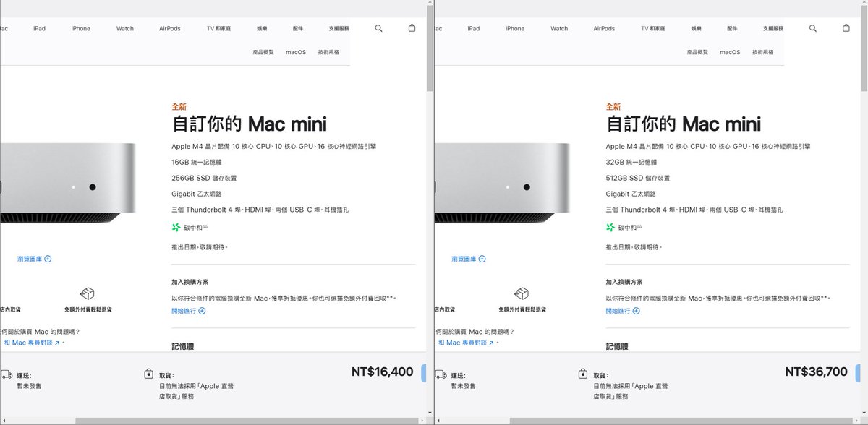This screenshot has width=868, height=425.
Task: Click 512GB SSD 儲存裝置 spec text
Action: coord(638,178)
